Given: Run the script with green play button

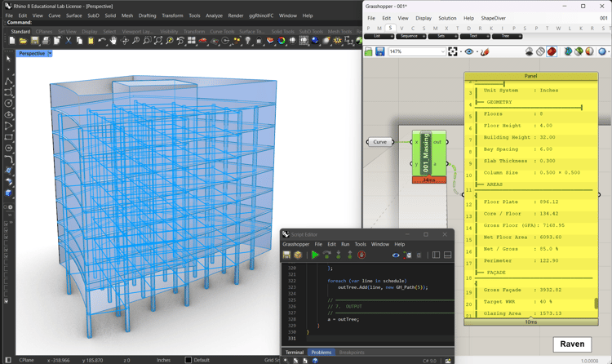Looking at the screenshot, I should (315, 255).
